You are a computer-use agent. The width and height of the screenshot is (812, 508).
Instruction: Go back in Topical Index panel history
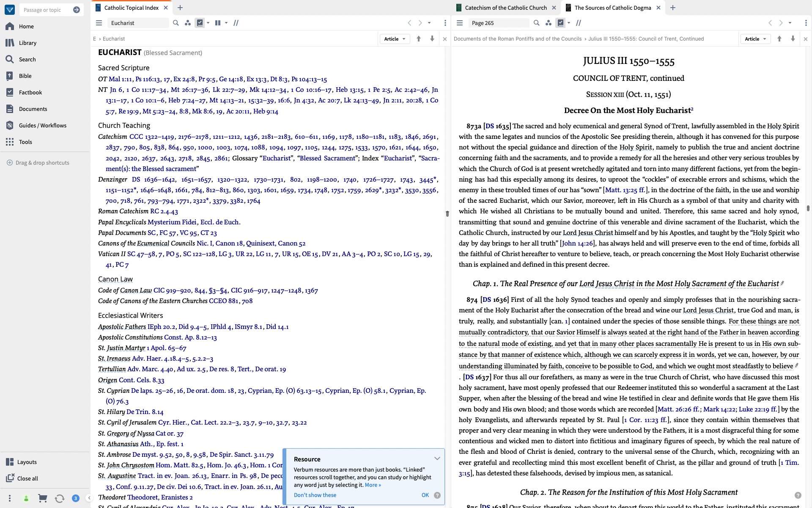click(409, 23)
